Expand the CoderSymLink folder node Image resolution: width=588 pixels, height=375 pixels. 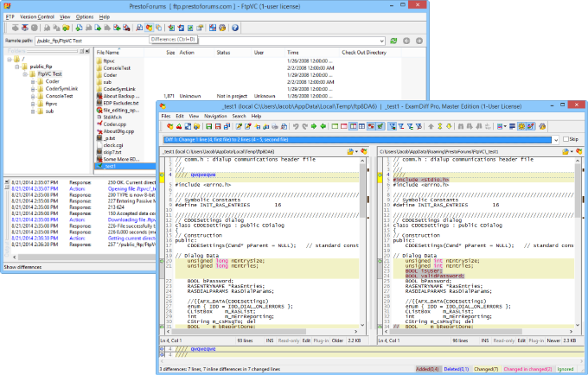pyautogui.click(x=33, y=89)
